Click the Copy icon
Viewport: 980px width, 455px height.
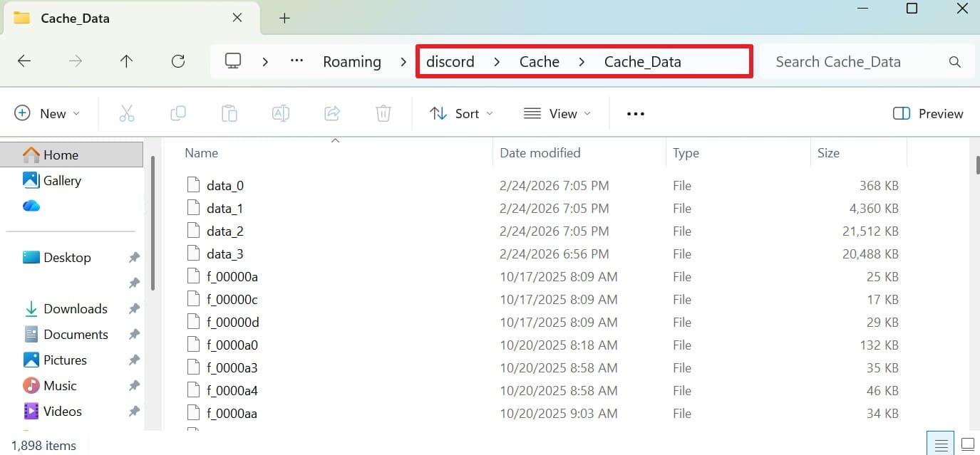[178, 113]
